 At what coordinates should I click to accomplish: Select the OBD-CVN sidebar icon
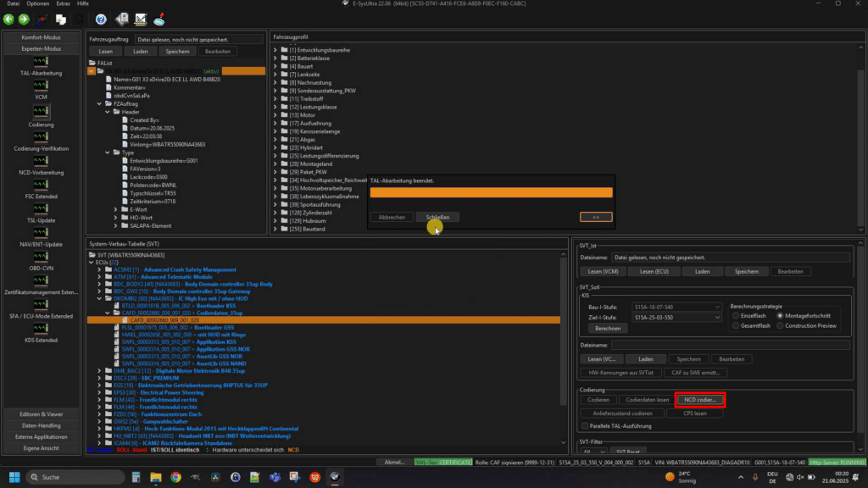[x=41, y=257]
